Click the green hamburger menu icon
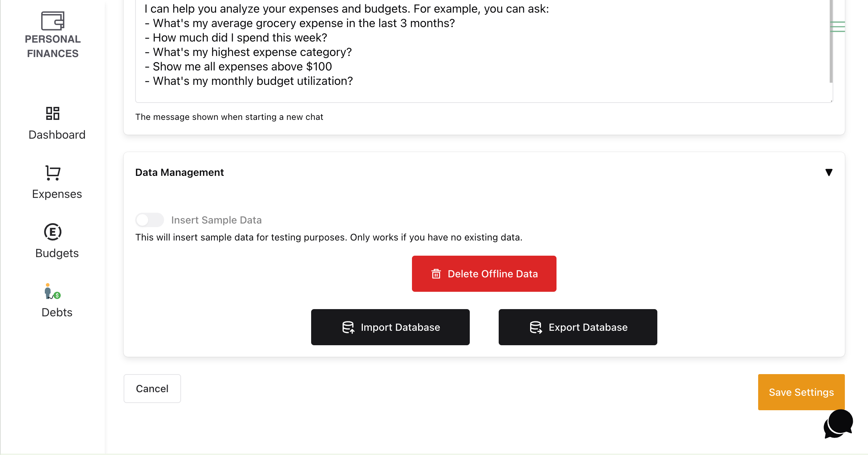This screenshot has height=455, width=868. 837,27
